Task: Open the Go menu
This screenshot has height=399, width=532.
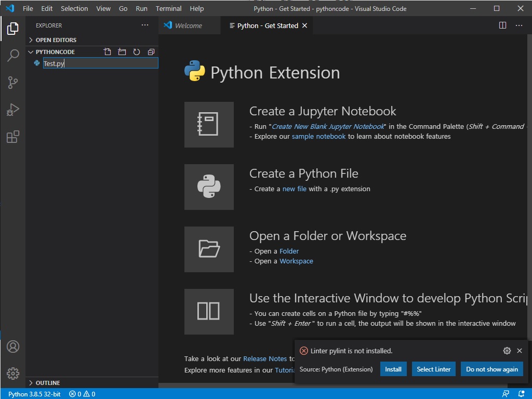Action: click(x=123, y=8)
